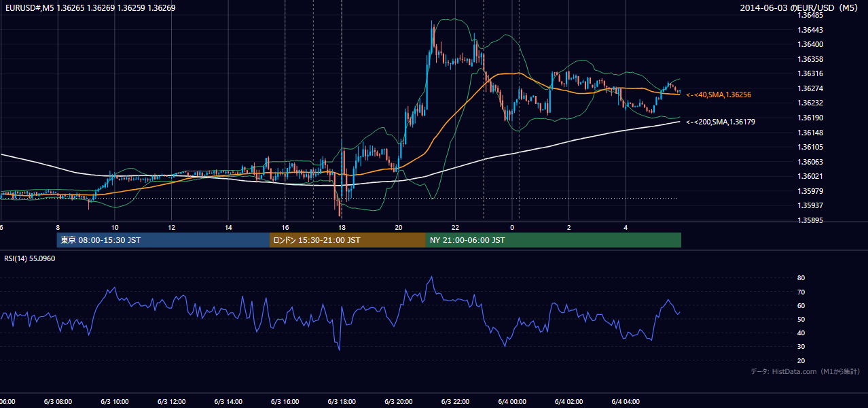Click hour label 4 under price chart
Image resolution: width=868 pixels, height=408 pixels.
[626, 227]
